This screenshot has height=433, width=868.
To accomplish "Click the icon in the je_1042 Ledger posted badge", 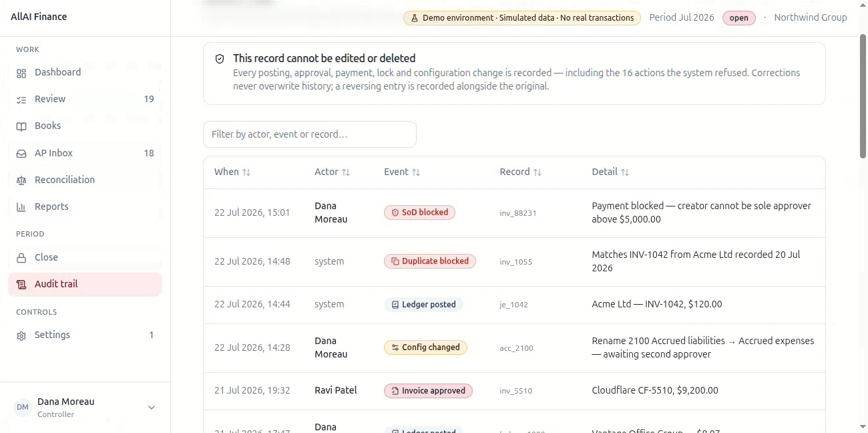I will pos(395,305).
